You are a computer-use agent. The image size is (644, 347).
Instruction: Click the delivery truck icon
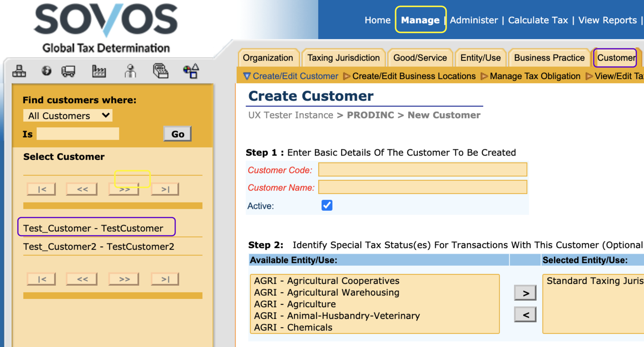pyautogui.click(x=68, y=71)
